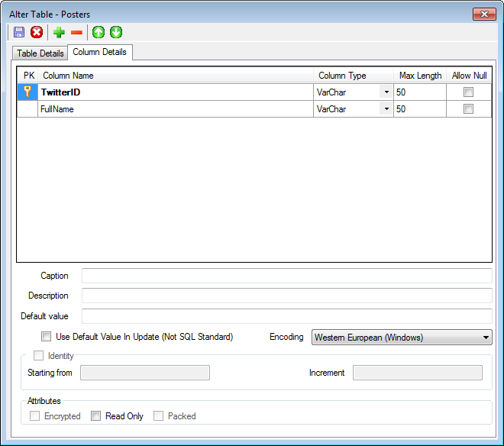Click the Starting from field
The width and height of the screenshot is (504, 446).
145,373
